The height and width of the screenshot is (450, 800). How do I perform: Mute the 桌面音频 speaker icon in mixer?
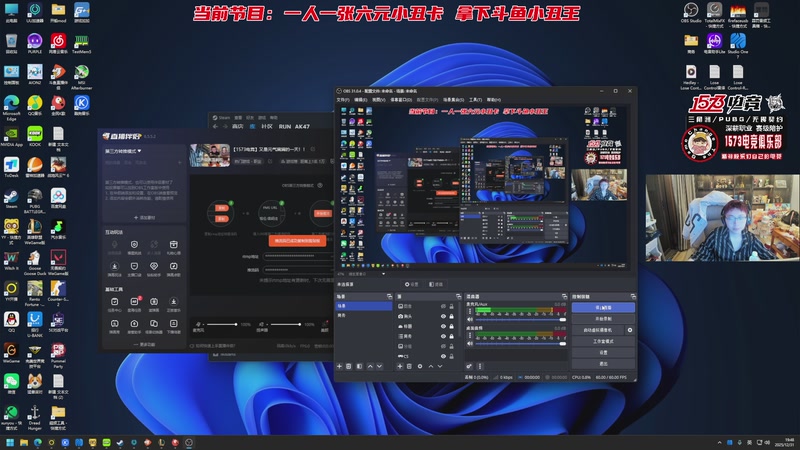pos(470,343)
